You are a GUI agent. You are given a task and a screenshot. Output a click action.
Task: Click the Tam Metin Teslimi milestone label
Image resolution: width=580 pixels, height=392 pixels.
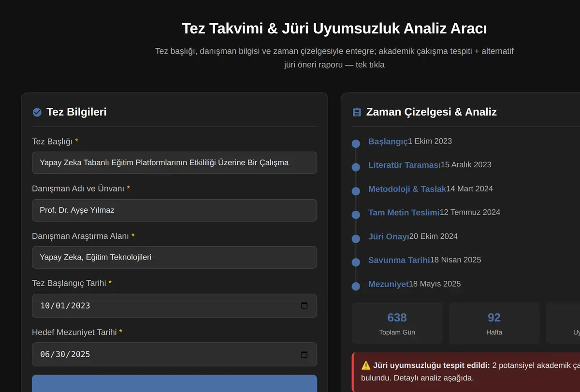coord(404,213)
